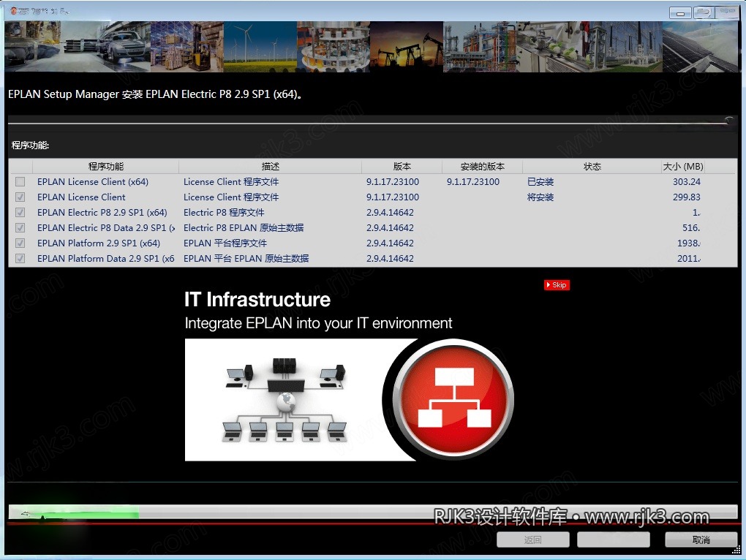Click the oil pump sunset banner photo

(407, 47)
